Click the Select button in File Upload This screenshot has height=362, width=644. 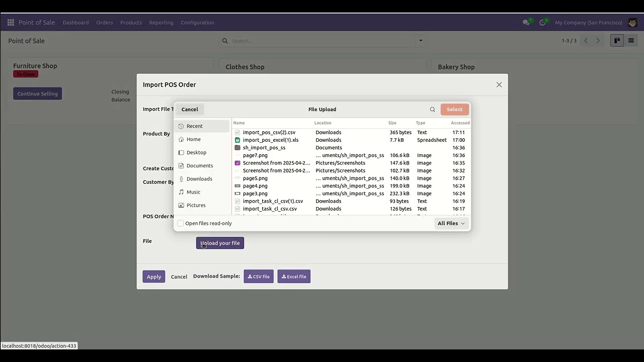pos(454,109)
